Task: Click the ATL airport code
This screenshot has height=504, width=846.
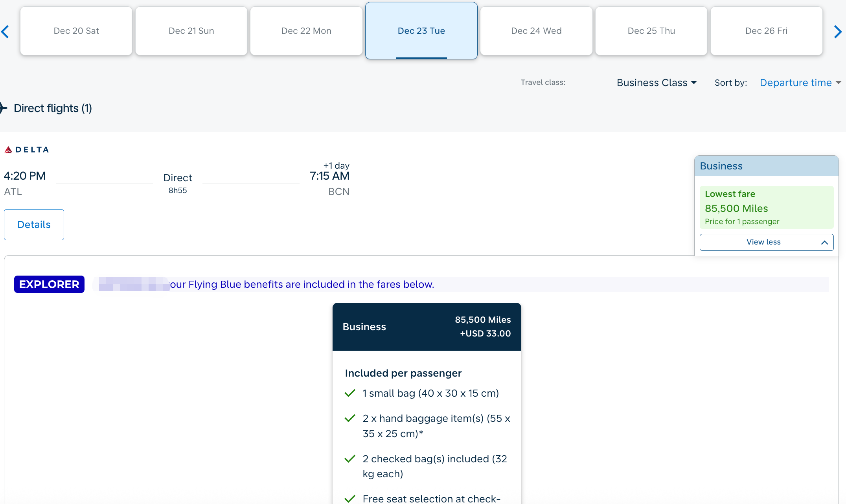Action: point(13,191)
